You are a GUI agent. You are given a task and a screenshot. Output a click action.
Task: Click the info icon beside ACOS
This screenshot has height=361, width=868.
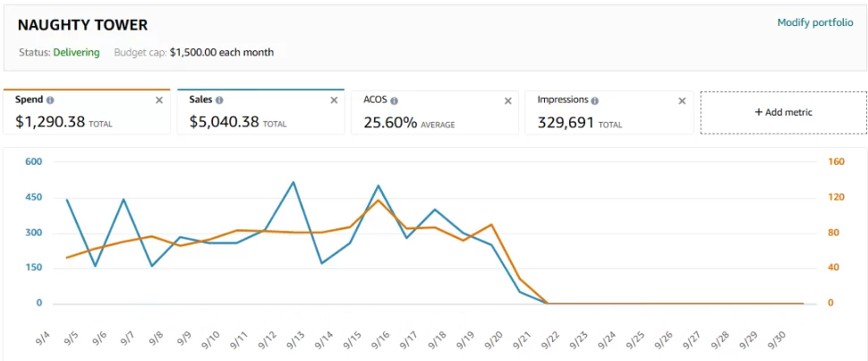395,100
